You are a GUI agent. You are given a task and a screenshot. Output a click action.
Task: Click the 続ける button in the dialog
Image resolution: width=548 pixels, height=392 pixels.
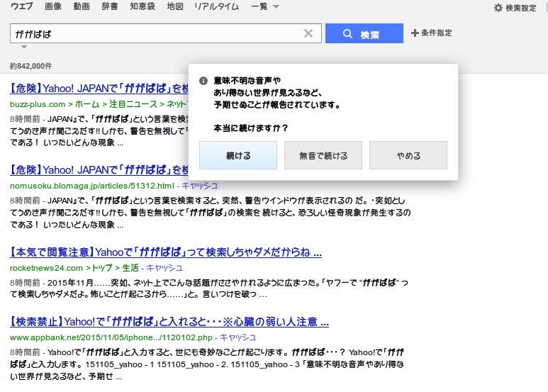238,155
